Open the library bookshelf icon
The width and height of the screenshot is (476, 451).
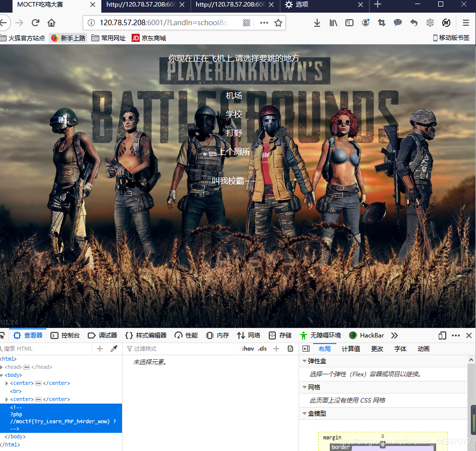(333, 23)
